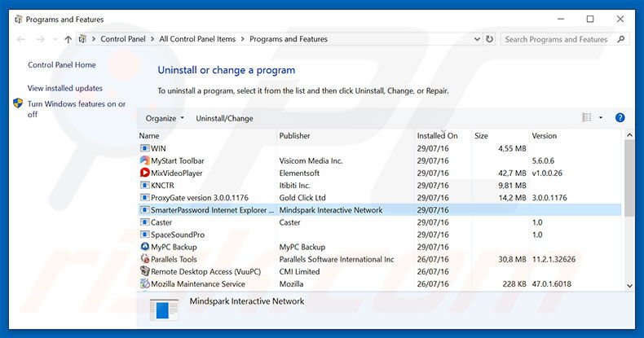Refresh the Programs and Features address bar
644x338 pixels.
[x=489, y=39]
